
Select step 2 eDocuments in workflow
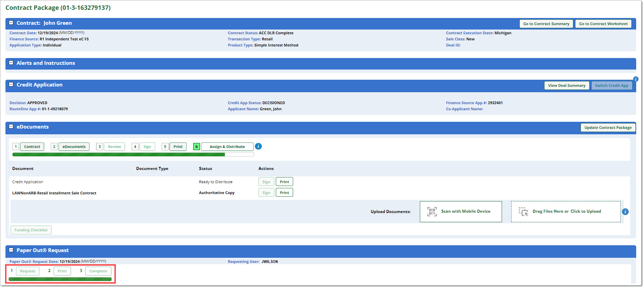pyautogui.click(x=74, y=147)
